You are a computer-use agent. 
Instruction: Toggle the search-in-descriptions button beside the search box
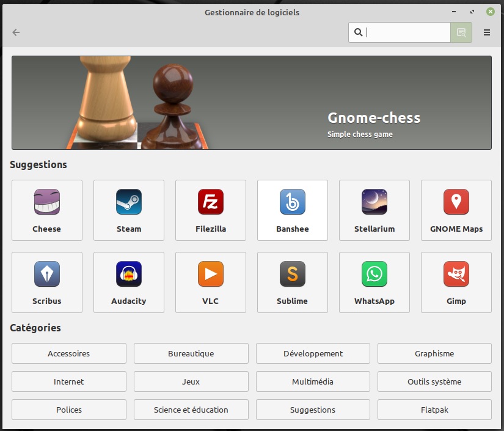(461, 32)
